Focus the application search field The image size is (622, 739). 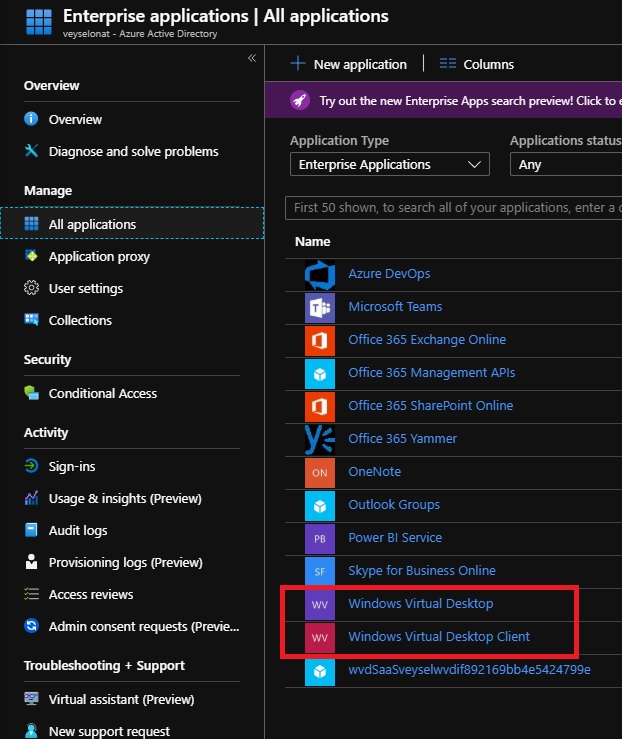coord(453,208)
